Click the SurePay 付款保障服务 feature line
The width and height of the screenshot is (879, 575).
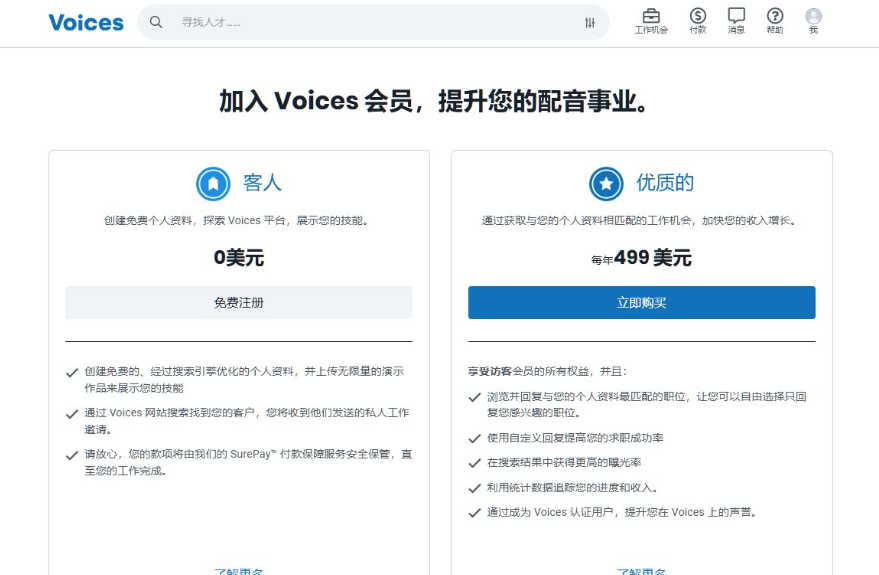pos(248,462)
